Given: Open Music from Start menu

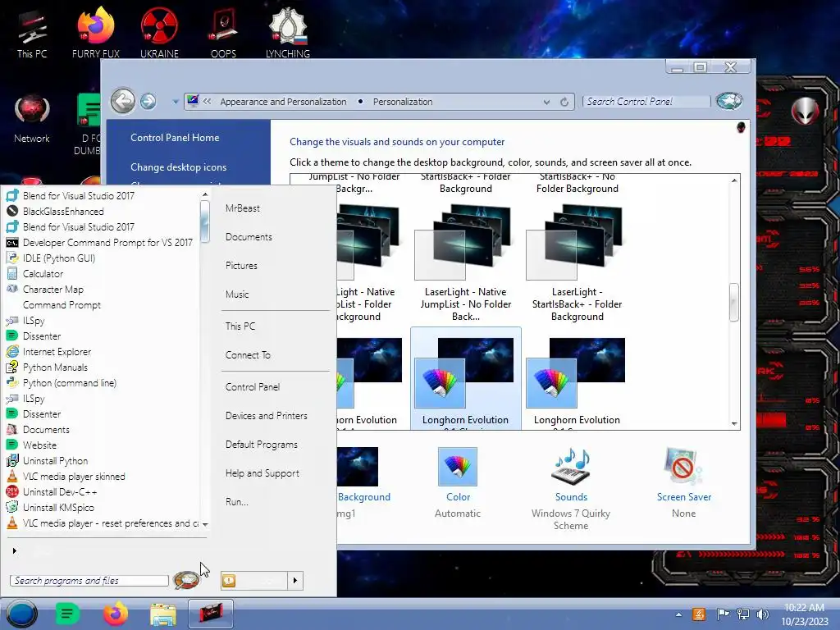Looking at the screenshot, I should (x=237, y=294).
